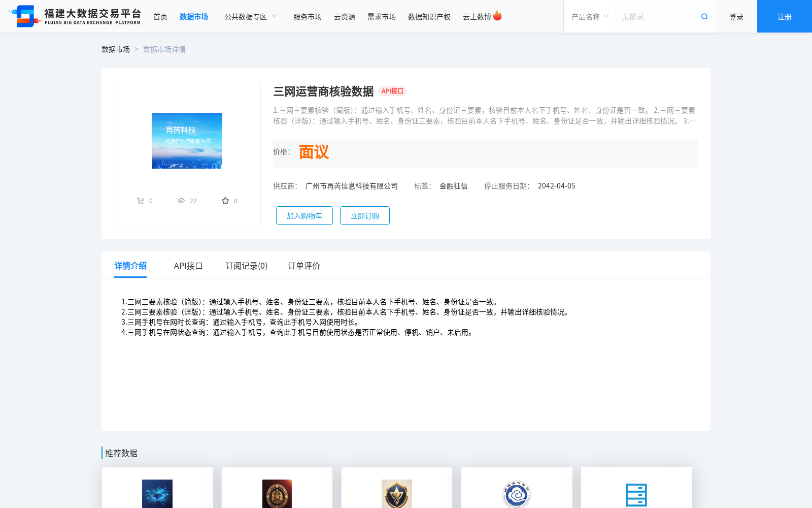Open 云上数博 menu item

tap(477, 17)
